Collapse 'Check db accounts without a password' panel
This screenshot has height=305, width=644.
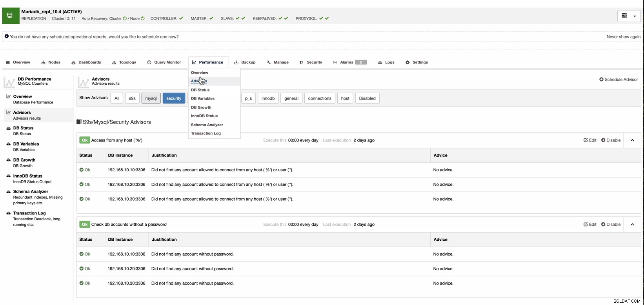click(632, 225)
